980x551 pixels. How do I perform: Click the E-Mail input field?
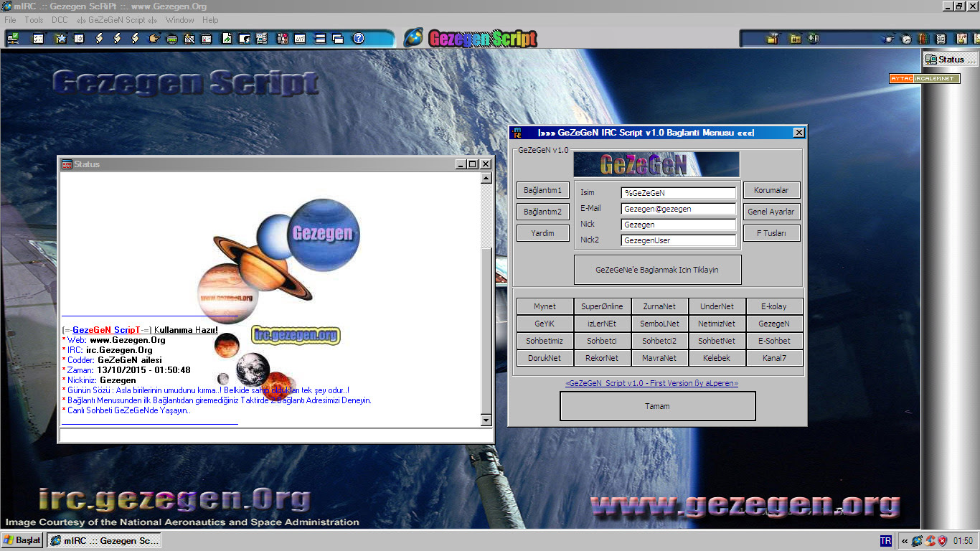(679, 209)
